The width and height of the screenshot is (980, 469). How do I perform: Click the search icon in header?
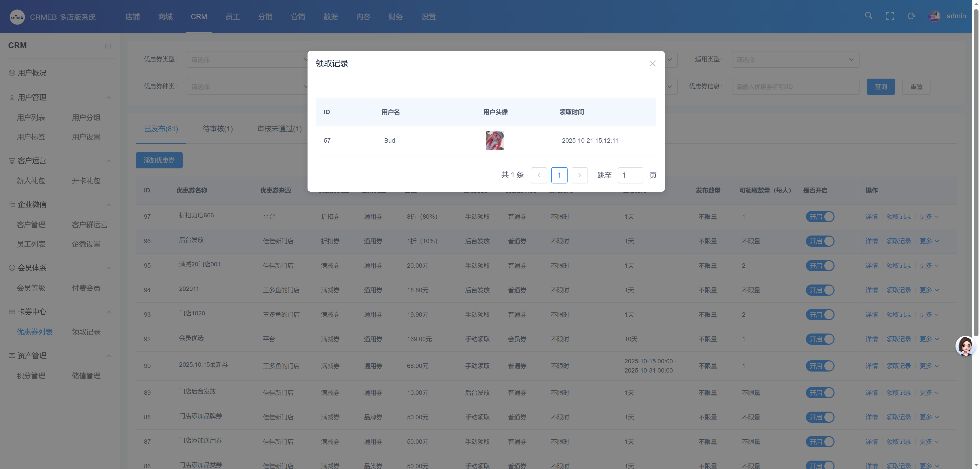tap(868, 16)
